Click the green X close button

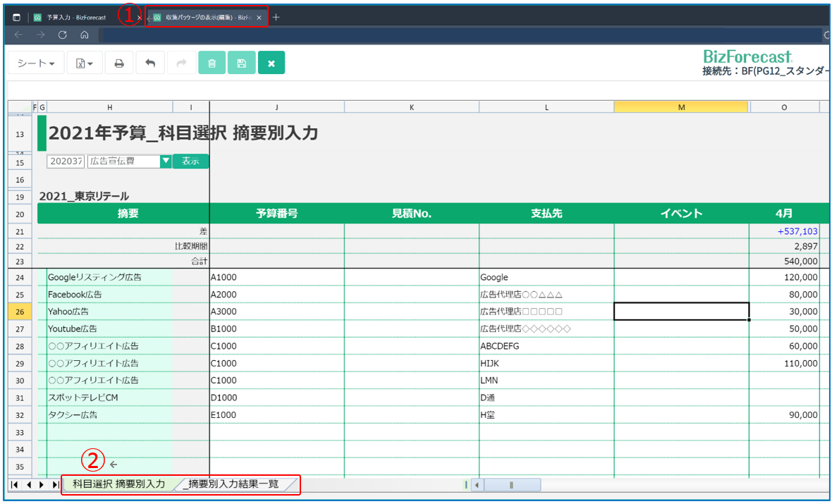pyautogui.click(x=271, y=63)
